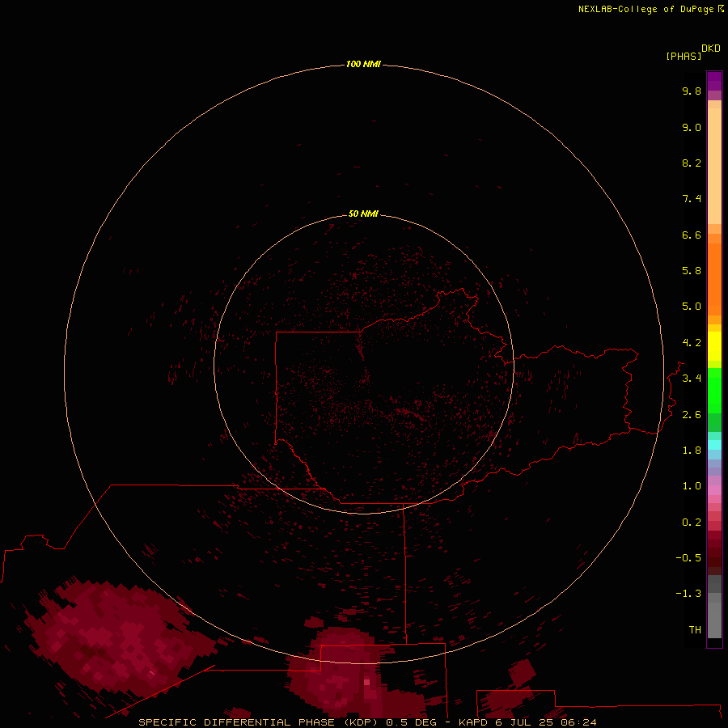Image resolution: width=728 pixels, height=728 pixels.
Task: Select the 3.4 scale value
Action: (692, 379)
